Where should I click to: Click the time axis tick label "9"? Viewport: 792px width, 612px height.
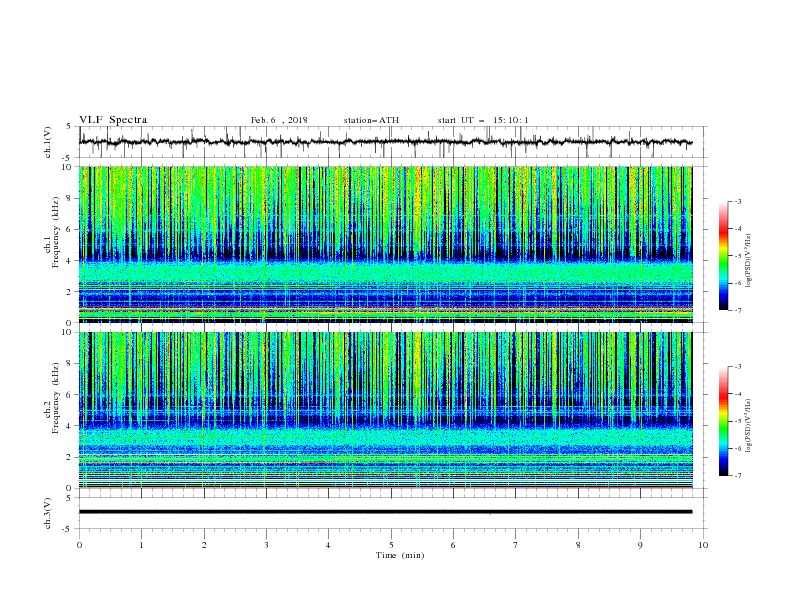[x=640, y=545]
